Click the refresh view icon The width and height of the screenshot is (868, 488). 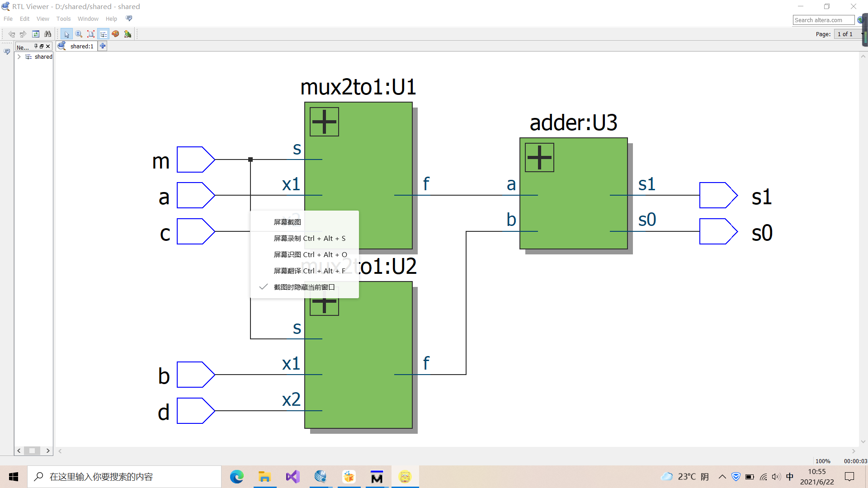pyautogui.click(x=36, y=34)
